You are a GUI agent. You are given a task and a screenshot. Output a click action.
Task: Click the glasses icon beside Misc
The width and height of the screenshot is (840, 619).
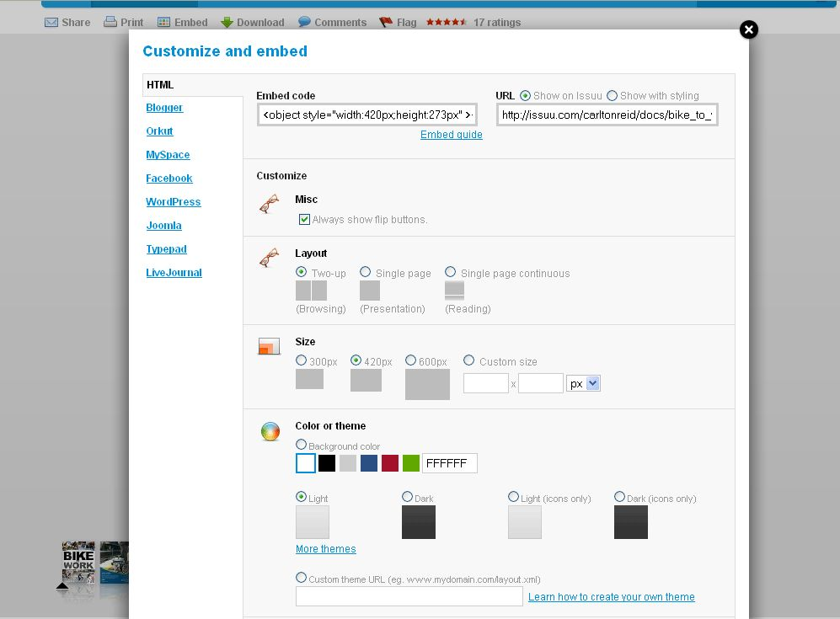269,204
